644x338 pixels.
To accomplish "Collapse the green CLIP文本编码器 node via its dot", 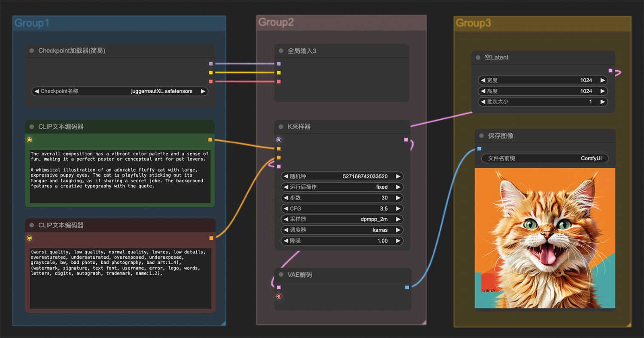I will coord(32,127).
